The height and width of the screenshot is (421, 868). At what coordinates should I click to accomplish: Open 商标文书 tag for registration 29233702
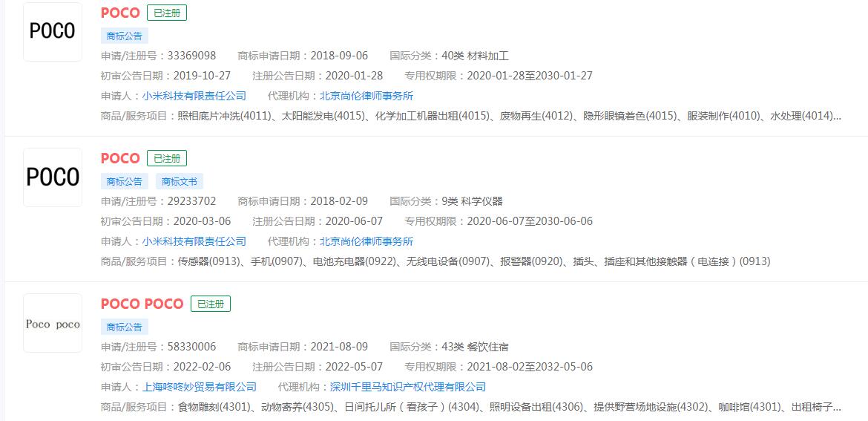click(180, 181)
